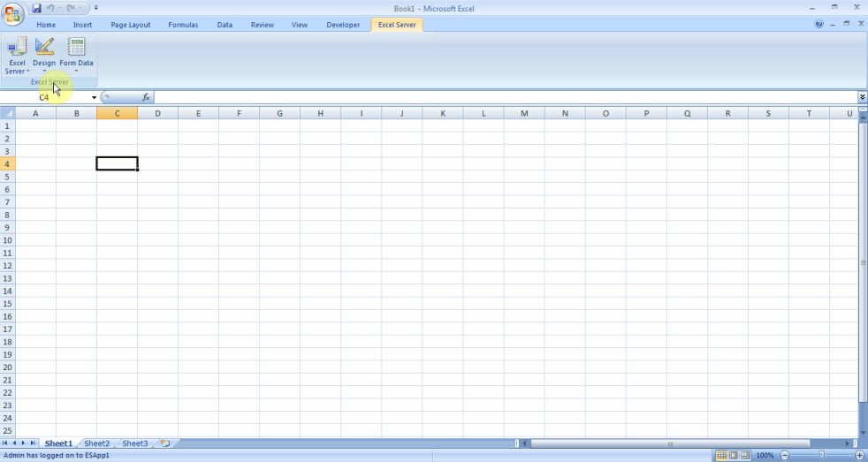Screen dimensions: 868x462
Task: Click the Excel Server group label
Action: pyautogui.click(x=49, y=82)
